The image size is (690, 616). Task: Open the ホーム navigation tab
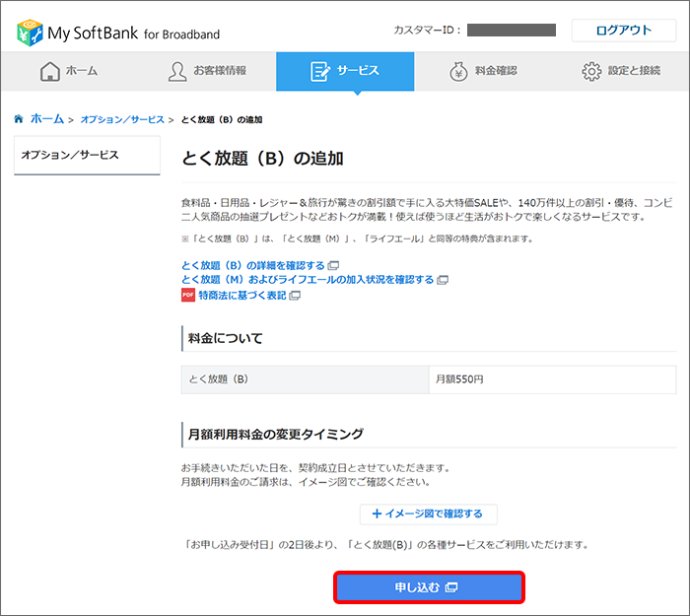coord(69,71)
